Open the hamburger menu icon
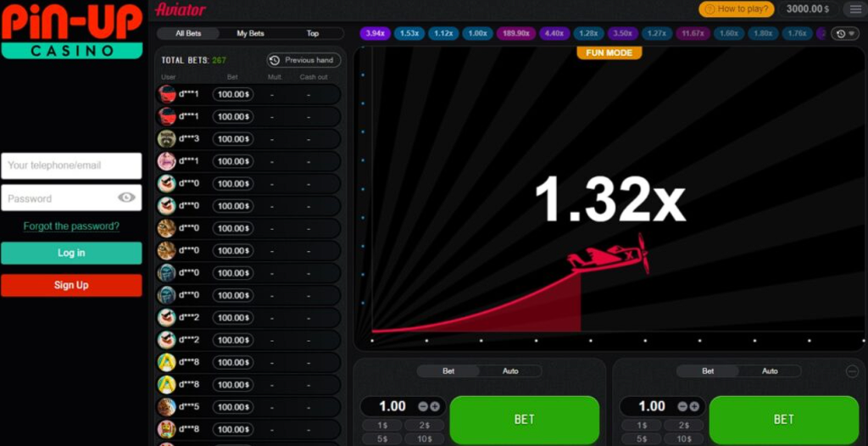This screenshot has height=446, width=868. (x=855, y=8)
